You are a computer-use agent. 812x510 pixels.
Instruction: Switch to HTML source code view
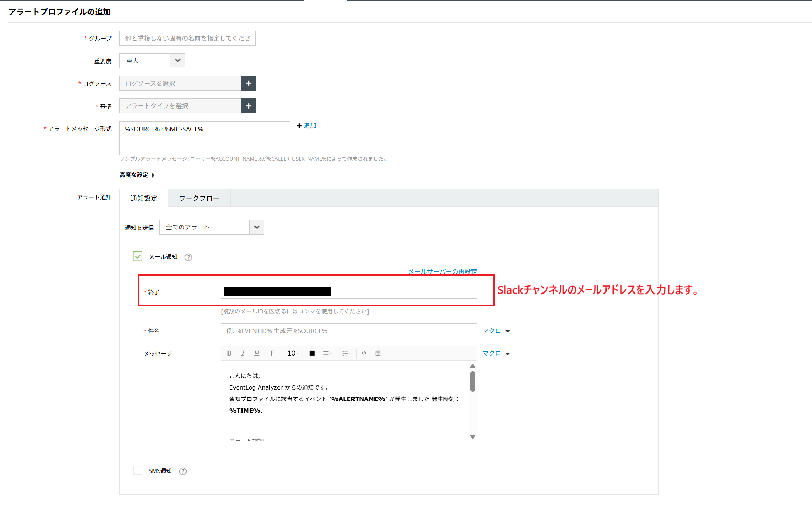[364, 353]
